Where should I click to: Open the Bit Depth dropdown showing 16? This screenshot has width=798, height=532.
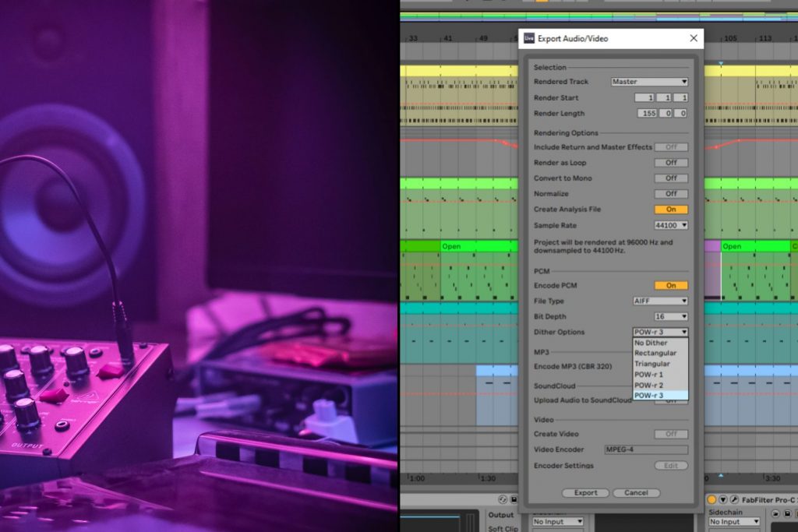[x=671, y=316]
